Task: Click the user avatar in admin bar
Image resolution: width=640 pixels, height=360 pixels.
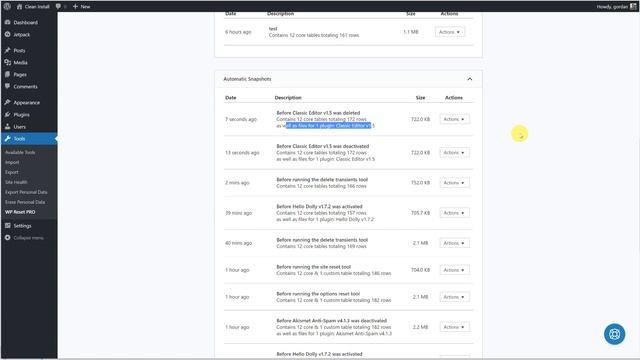Action: pyautogui.click(x=633, y=6)
